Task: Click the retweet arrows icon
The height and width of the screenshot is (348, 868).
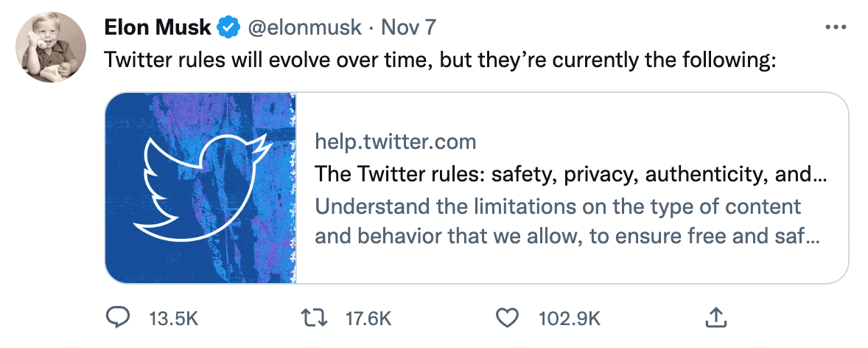Action: coord(316,319)
